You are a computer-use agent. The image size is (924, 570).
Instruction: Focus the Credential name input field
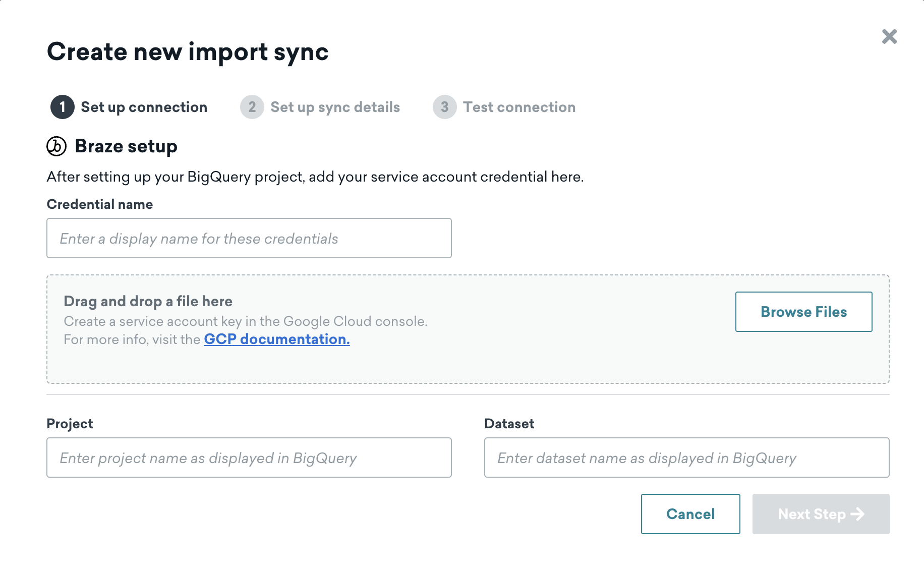tap(249, 238)
